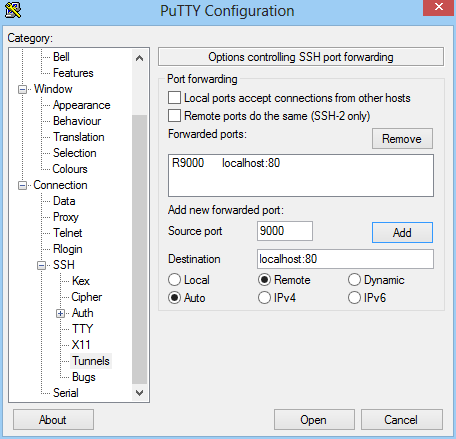Viewport: 456px width, 439px height.
Task: Open the Appearance settings
Action: pos(82,105)
